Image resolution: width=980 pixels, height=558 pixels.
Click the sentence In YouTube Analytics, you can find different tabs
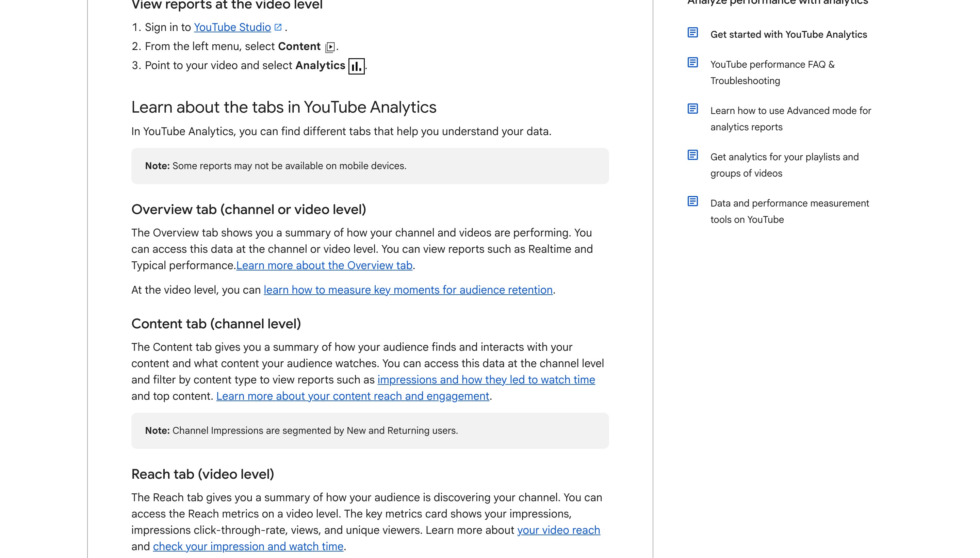tap(341, 131)
